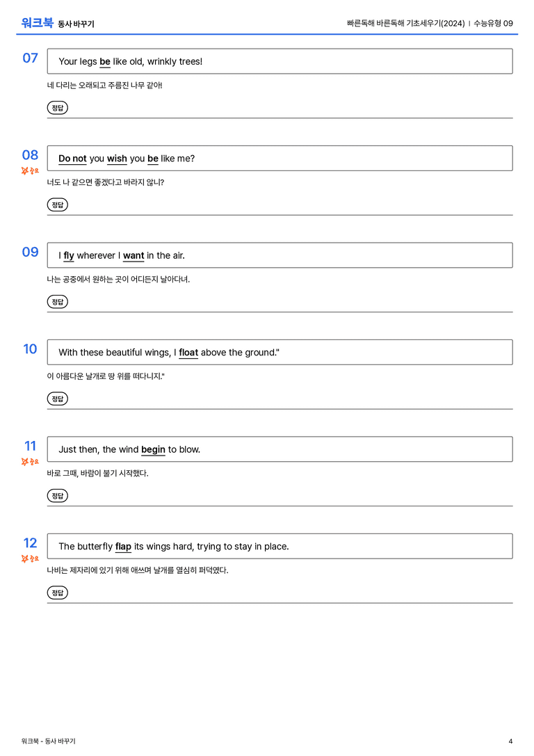Click the sentence box 'Do not you wish'
This screenshot has width=534, height=756.
click(280, 158)
